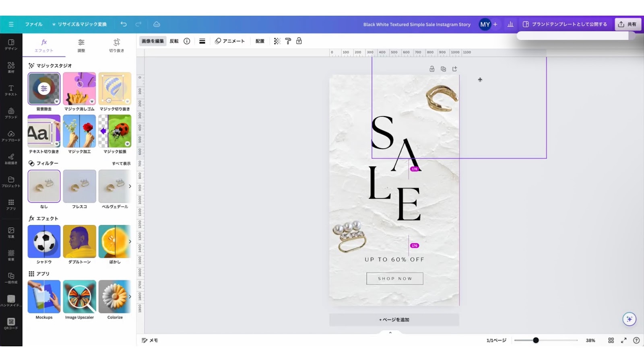Open the アプリ sidebar panel
The image size is (644, 362).
11,205
